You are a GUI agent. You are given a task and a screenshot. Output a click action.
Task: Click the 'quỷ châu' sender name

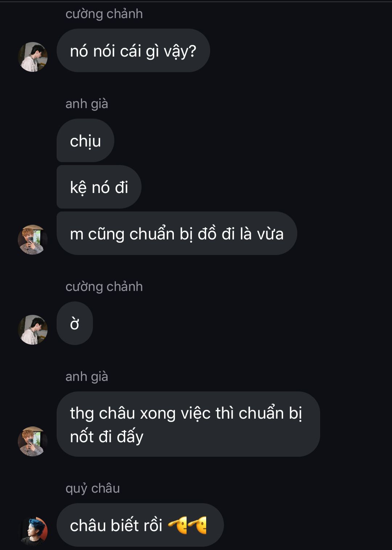pos(93,488)
